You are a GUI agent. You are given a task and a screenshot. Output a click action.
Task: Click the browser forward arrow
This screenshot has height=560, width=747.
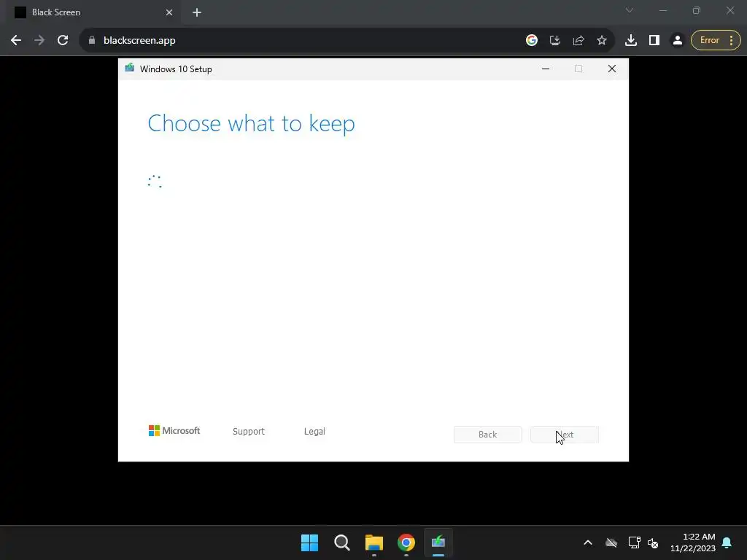pos(39,41)
